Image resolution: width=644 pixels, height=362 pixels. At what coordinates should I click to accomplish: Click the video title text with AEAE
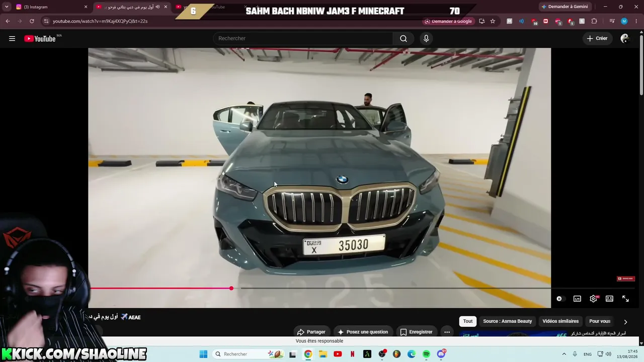point(115,317)
